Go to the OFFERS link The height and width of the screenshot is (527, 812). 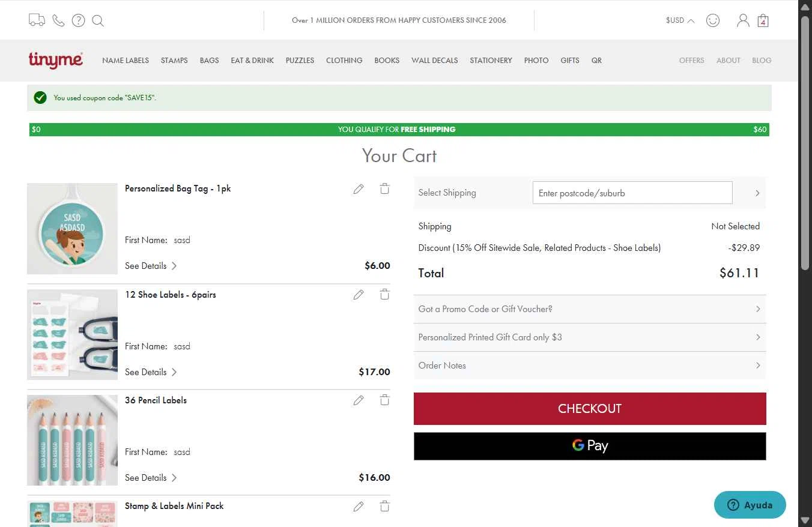click(x=691, y=61)
